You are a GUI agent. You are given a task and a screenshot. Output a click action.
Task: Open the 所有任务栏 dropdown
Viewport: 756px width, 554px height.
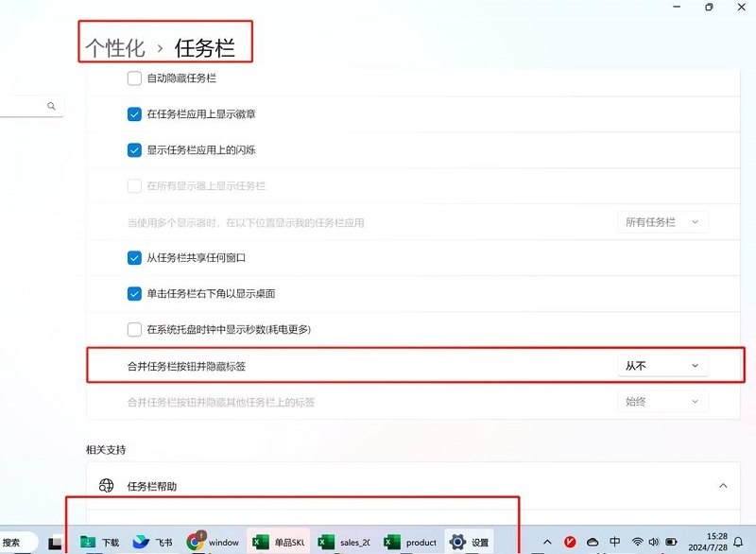(662, 221)
